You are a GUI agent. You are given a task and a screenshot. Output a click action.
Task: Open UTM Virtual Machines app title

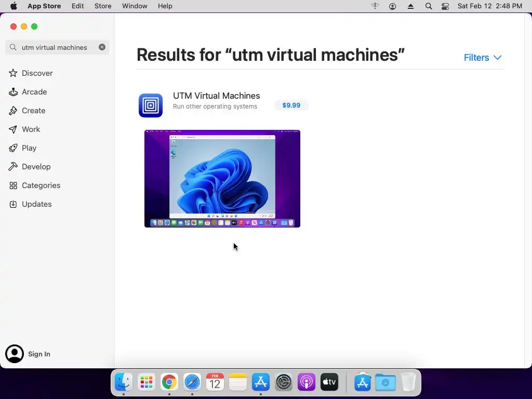click(x=217, y=96)
